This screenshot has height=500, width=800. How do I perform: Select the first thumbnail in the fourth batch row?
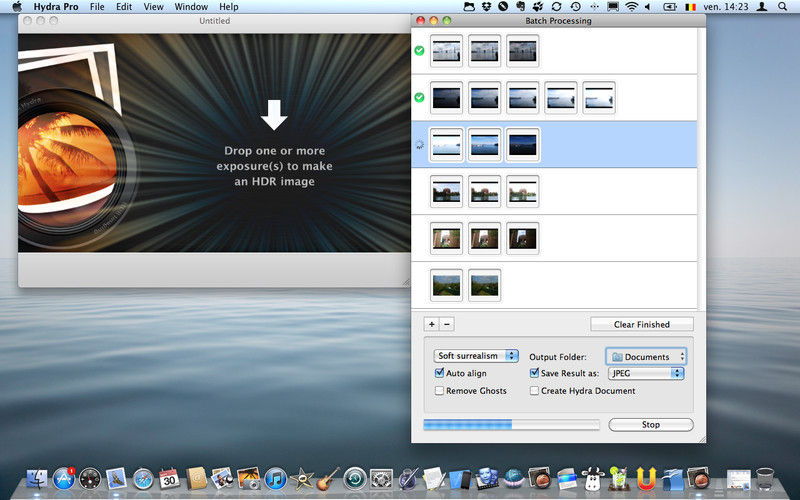click(x=446, y=192)
